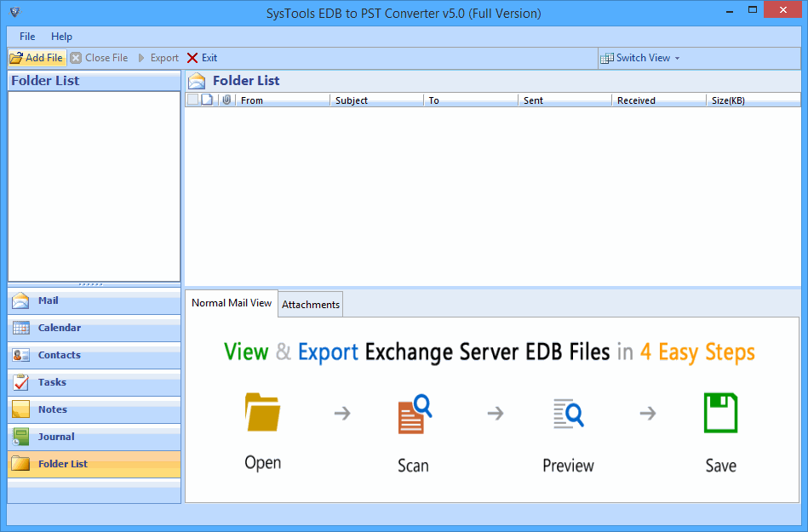Select Mail in the navigation pane
Screen dimensions: 808x532
[x=95, y=300]
